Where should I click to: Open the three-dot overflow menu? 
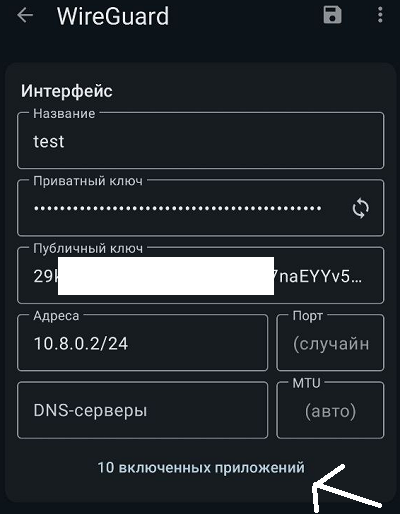point(380,15)
